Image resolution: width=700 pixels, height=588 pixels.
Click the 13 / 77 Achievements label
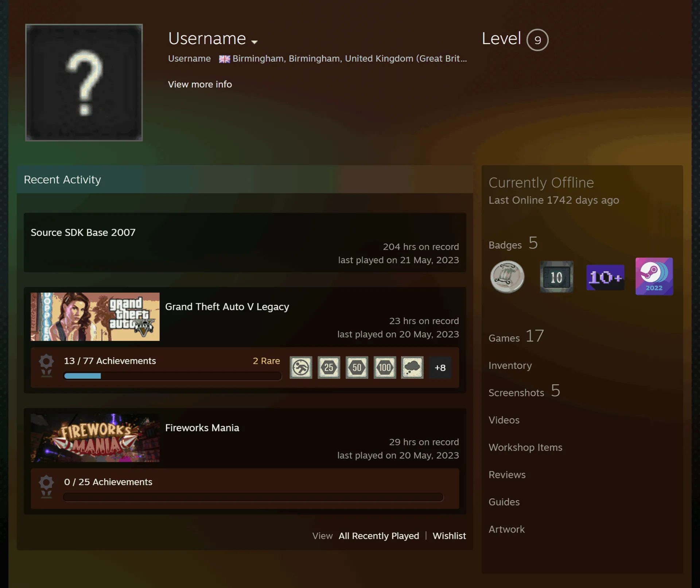(x=110, y=361)
